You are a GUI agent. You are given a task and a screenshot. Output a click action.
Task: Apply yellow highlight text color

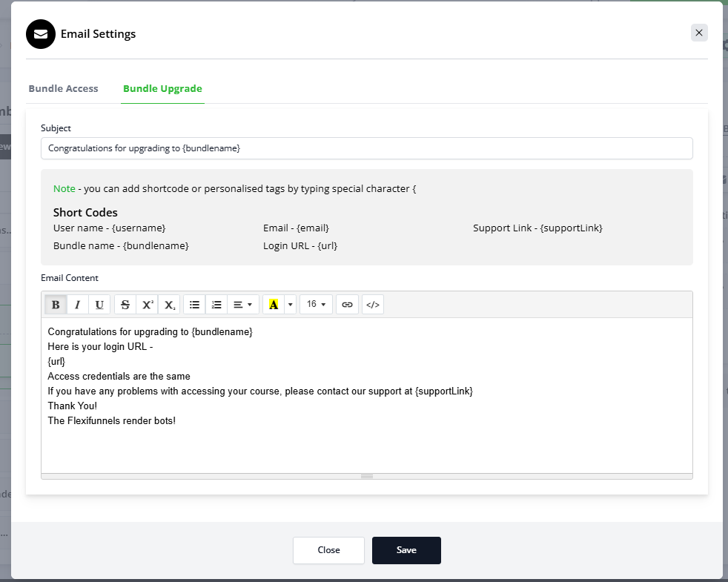point(274,305)
